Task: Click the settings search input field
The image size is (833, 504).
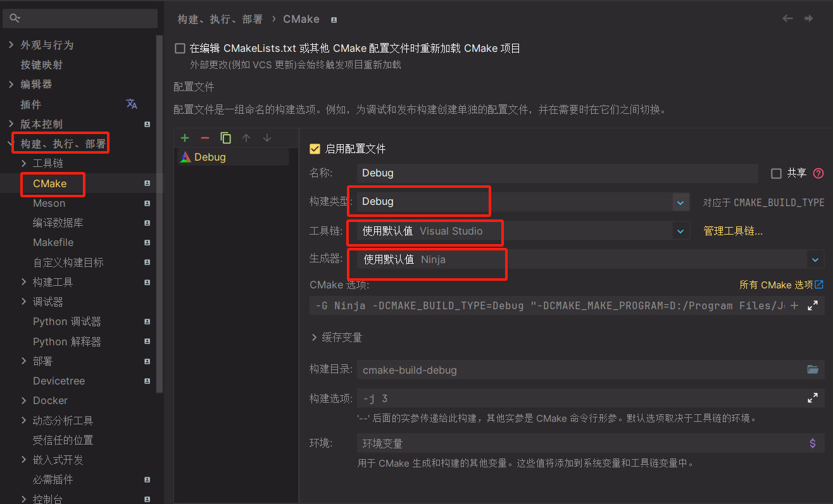Action: 80,18
